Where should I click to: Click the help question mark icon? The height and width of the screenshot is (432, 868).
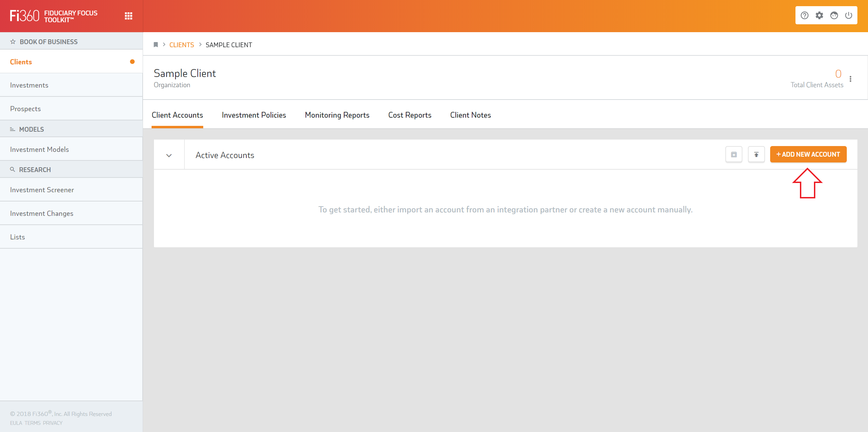tap(804, 15)
